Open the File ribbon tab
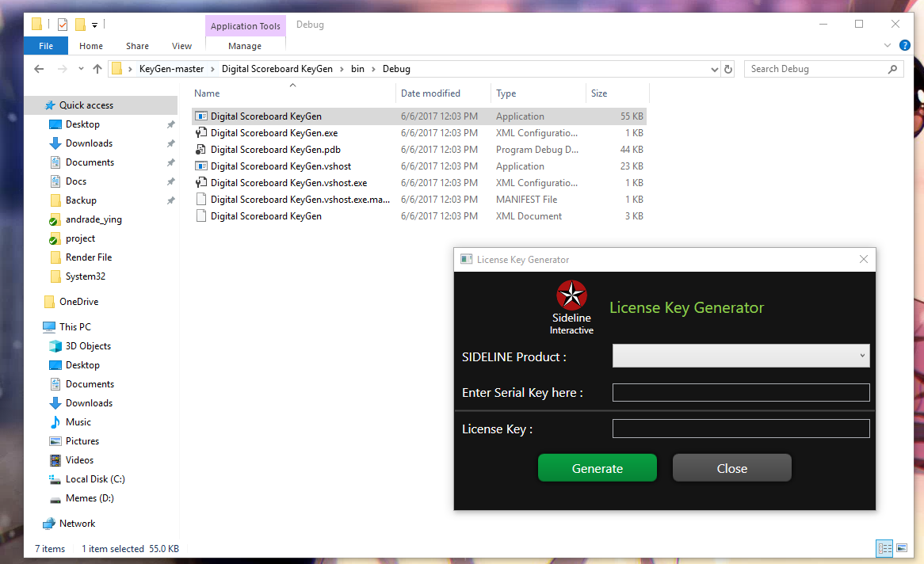The image size is (924, 564). pyautogui.click(x=46, y=46)
